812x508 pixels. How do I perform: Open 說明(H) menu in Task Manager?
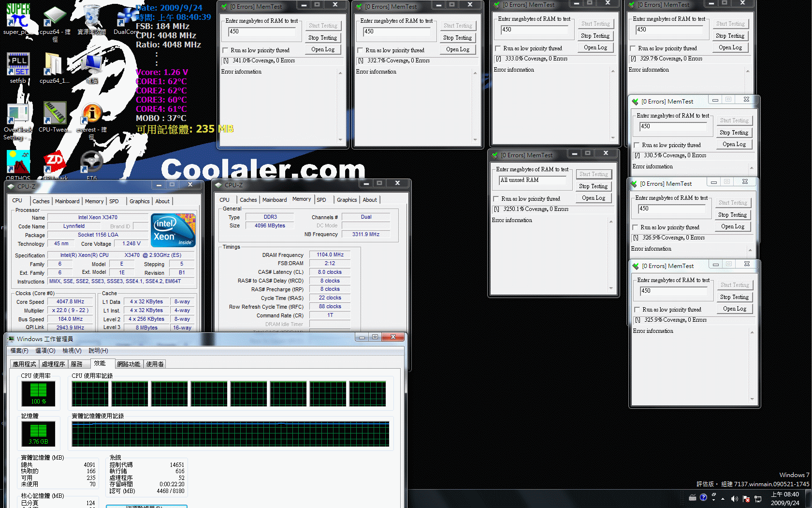coord(98,351)
